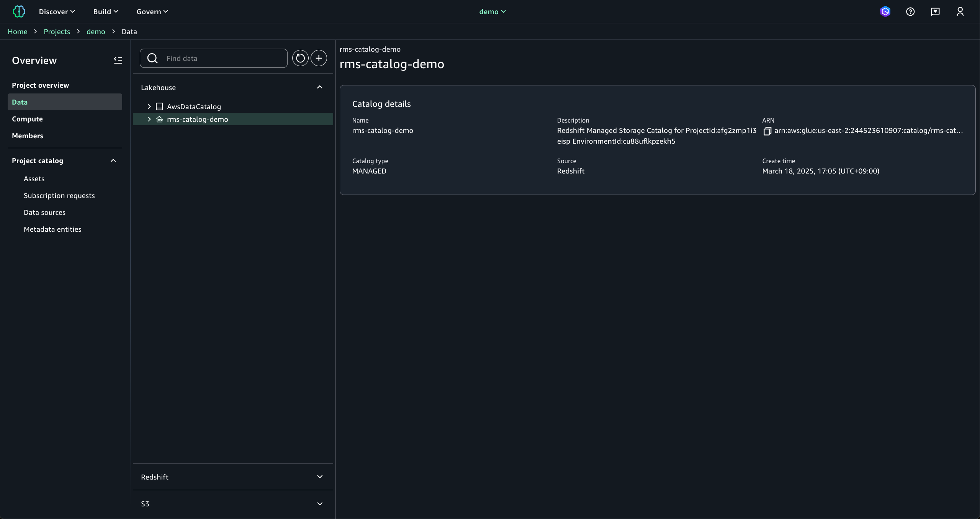This screenshot has width=980, height=519.
Task: Open the Discover menu
Action: pos(57,11)
